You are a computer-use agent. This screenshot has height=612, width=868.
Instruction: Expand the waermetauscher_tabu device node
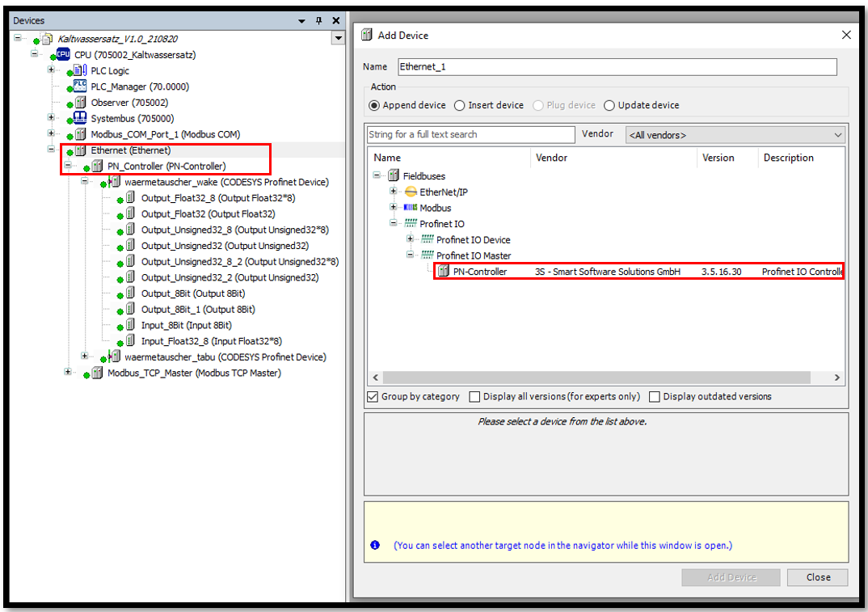click(x=85, y=357)
